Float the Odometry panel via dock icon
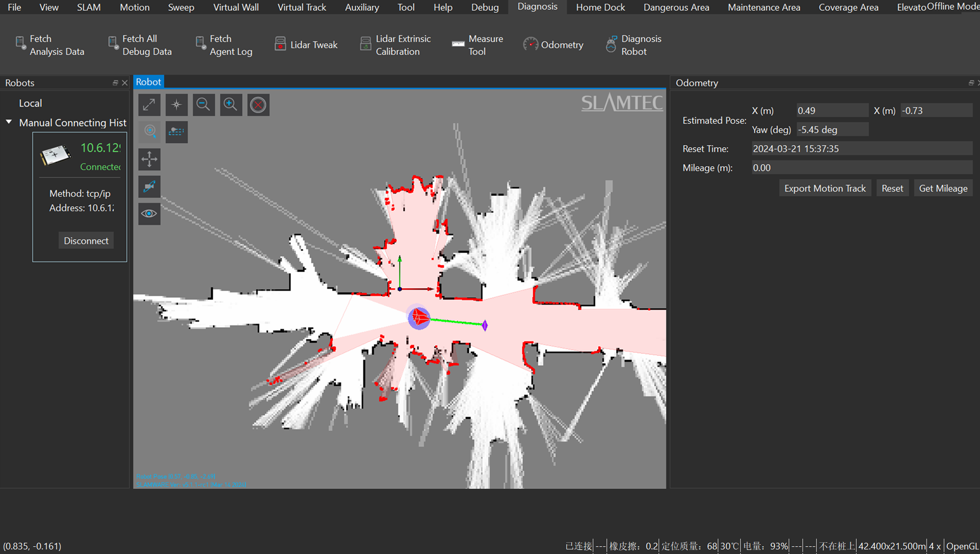Viewport: 980px width, 554px height. coord(971,83)
